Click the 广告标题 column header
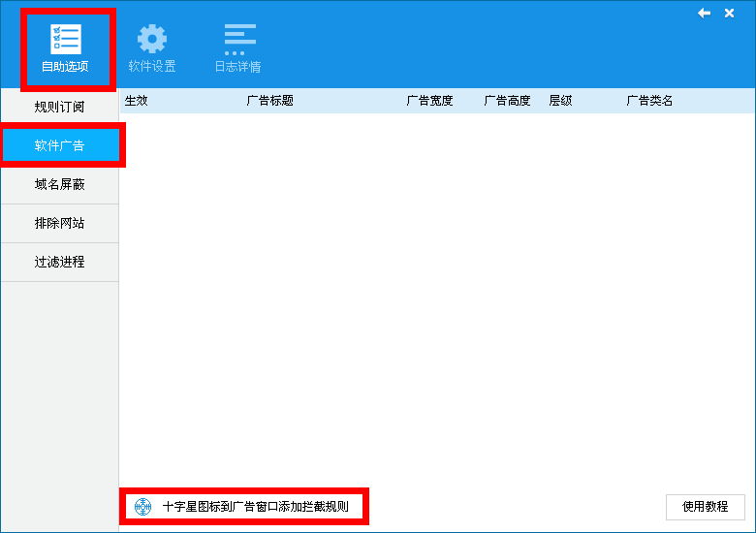Screen dimensions: 756x533 [270, 101]
